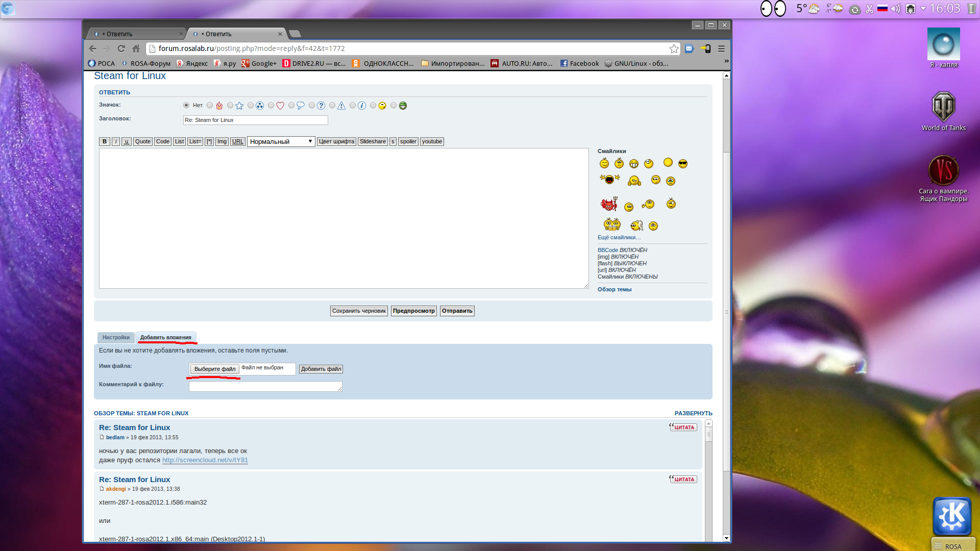The width and height of the screenshot is (980, 551).
Task: Switch to the Настройки tab
Action: (x=116, y=337)
